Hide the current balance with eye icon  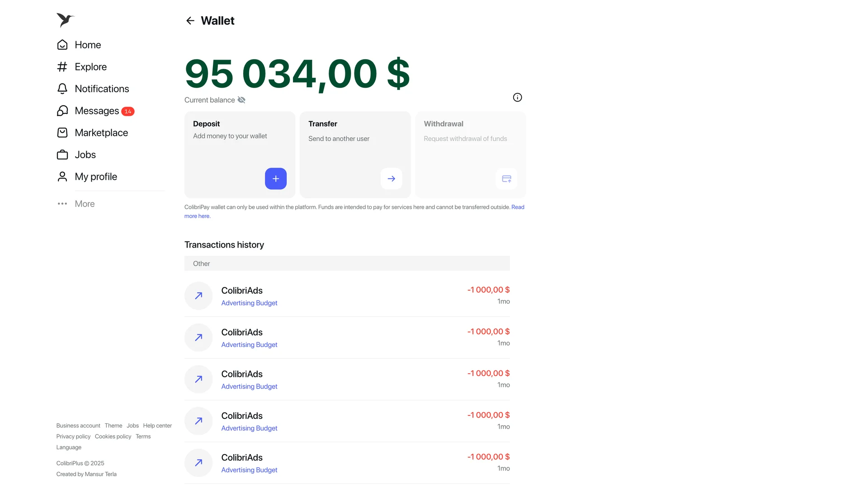[241, 100]
